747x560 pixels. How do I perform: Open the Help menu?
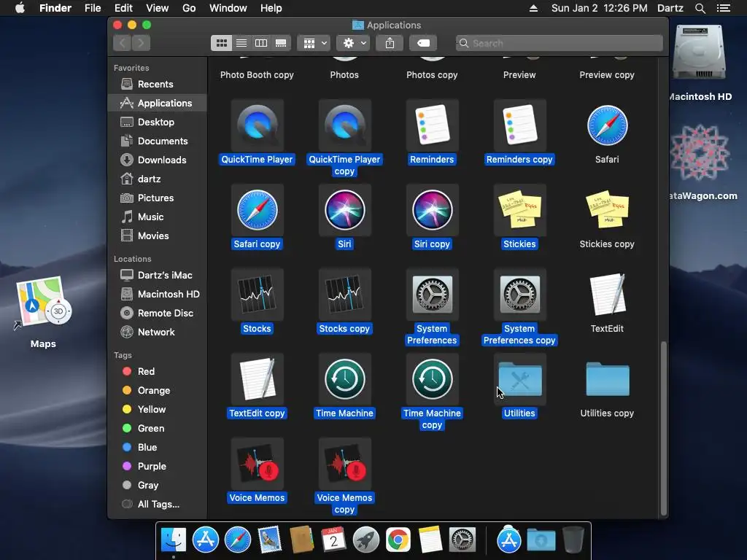point(271,8)
